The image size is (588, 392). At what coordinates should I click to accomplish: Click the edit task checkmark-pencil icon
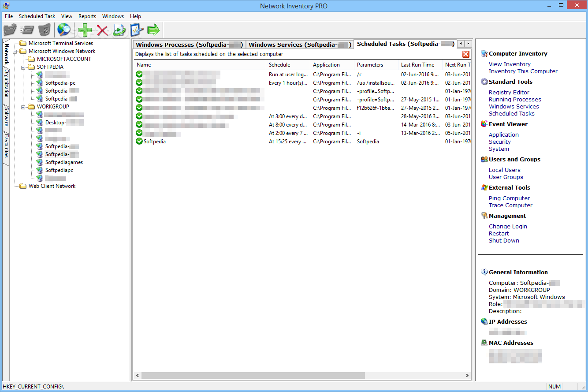(137, 30)
